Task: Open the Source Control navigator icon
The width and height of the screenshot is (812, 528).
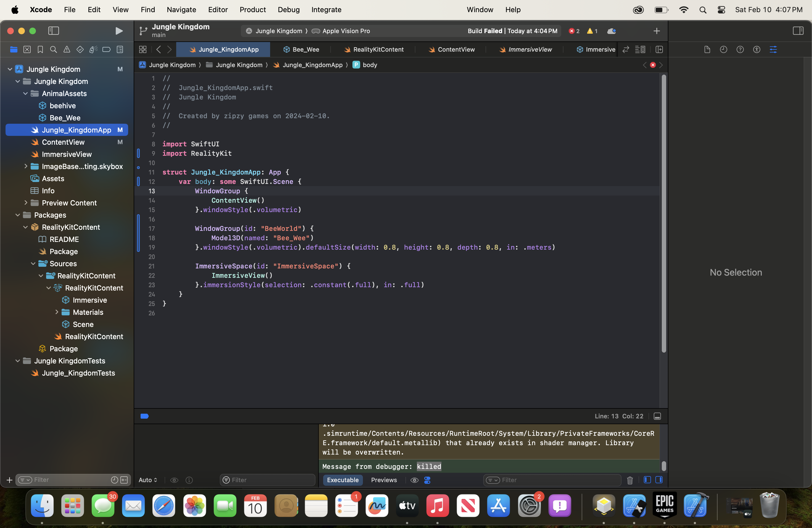Action: point(27,49)
